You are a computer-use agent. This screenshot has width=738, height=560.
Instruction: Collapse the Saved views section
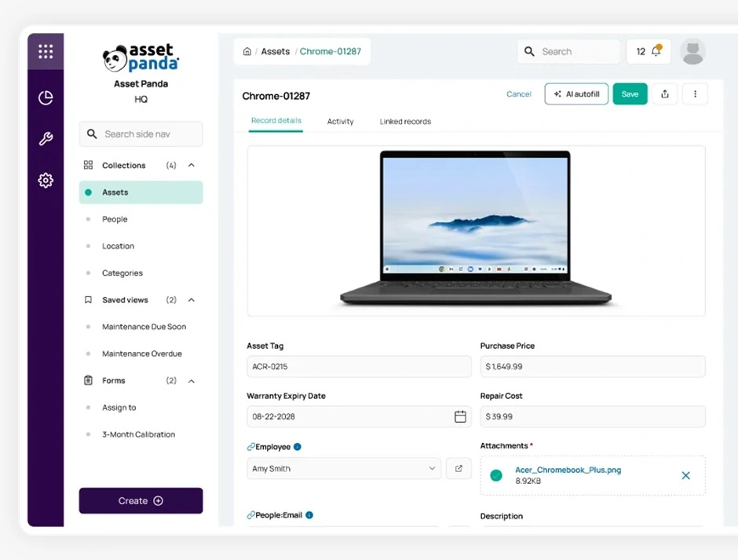(x=192, y=300)
